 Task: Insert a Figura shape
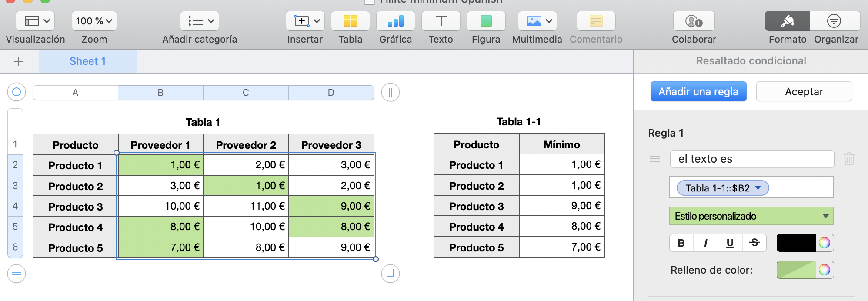click(x=486, y=21)
